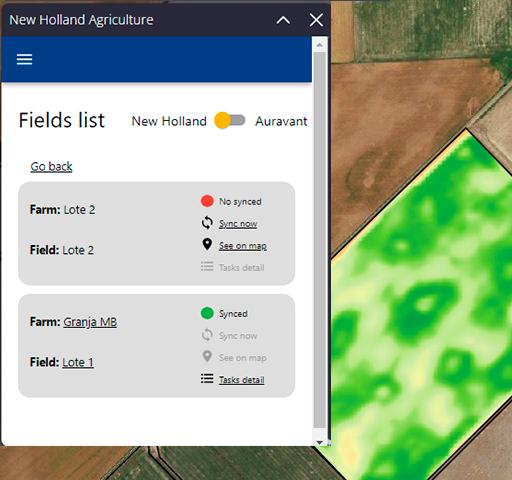Close the New Holland Agriculture panel
Viewport: 512px width, 480px height.
(316, 20)
